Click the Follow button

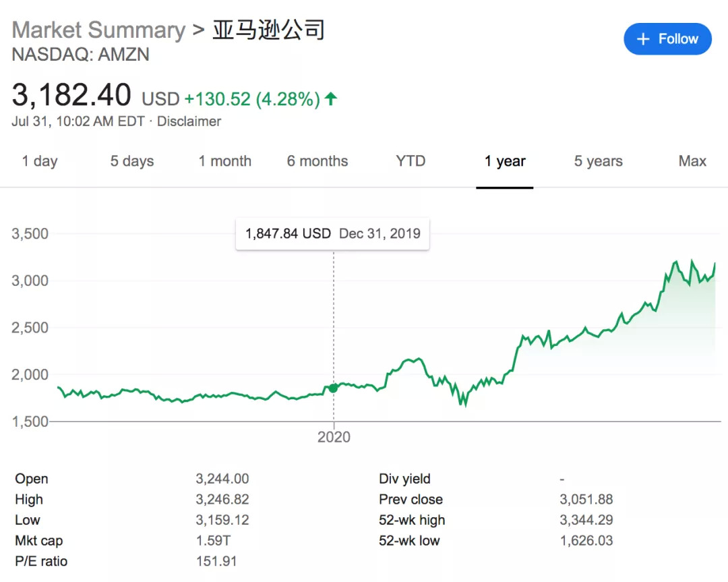[x=667, y=39]
